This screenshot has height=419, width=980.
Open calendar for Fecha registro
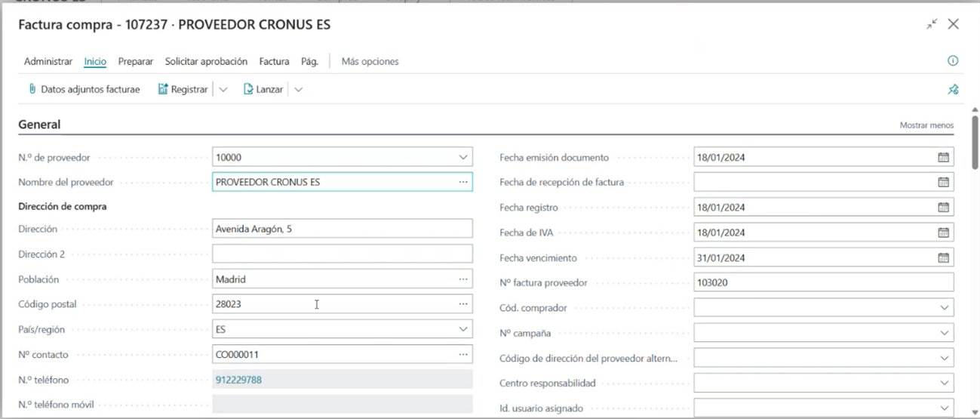click(x=943, y=207)
